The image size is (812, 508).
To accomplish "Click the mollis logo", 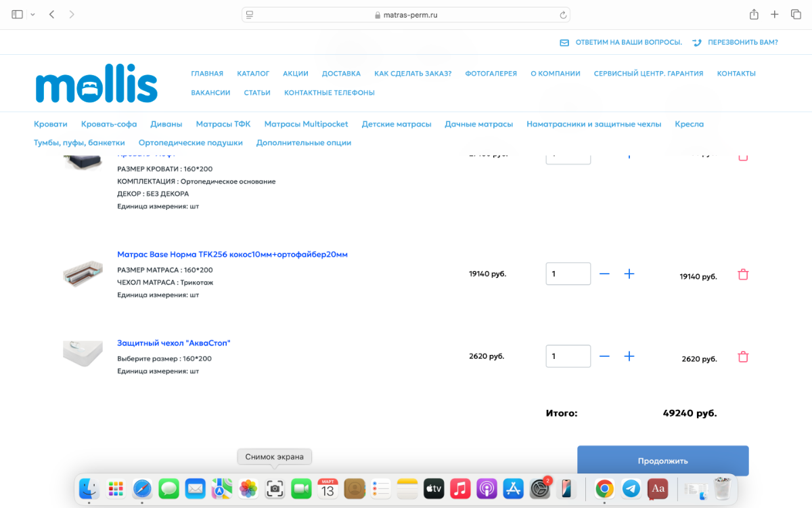I will (x=96, y=84).
